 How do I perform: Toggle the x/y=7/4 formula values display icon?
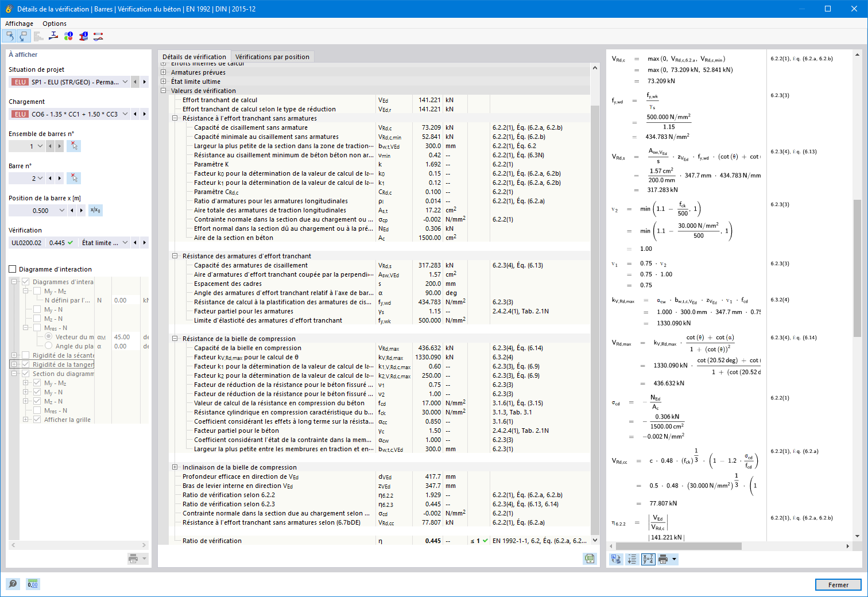[x=648, y=559]
